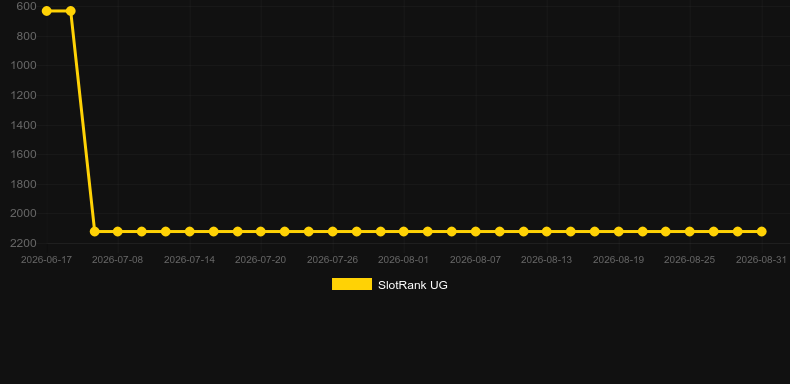Click the 2026-08-19 x-axis date label
This screenshot has width=790, height=384.
tap(619, 260)
